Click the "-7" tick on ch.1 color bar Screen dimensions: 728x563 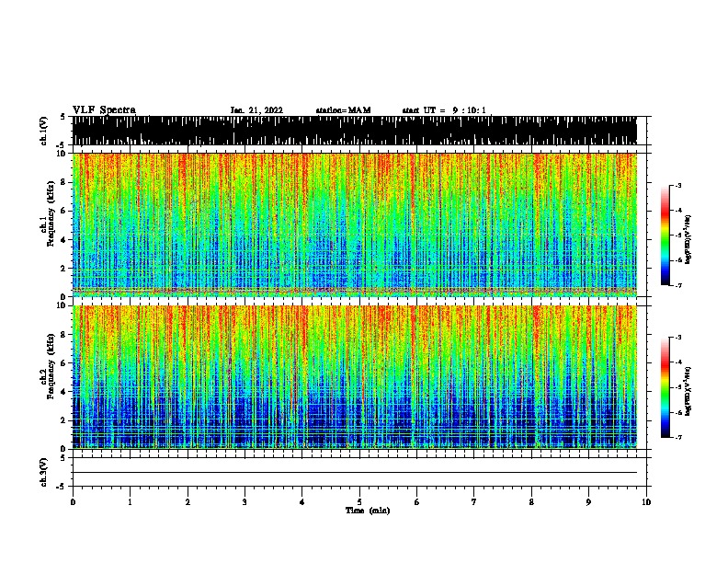(677, 286)
